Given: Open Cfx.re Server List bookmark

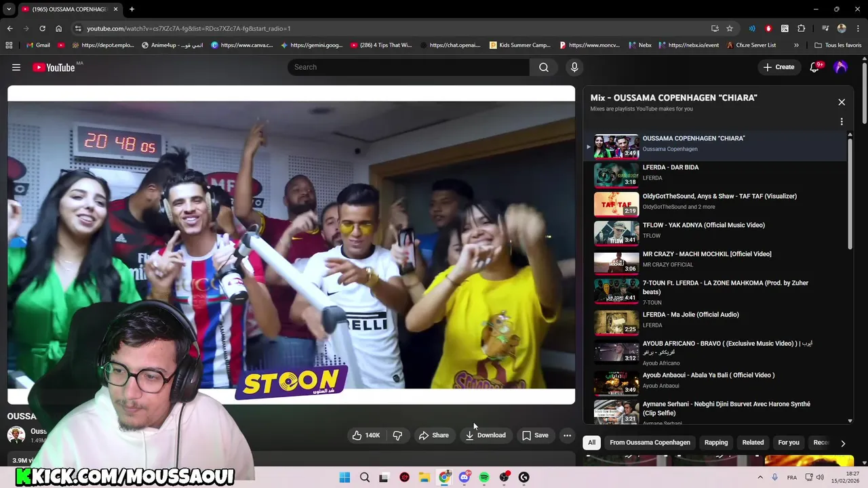Looking at the screenshot, I should (751, 45).
